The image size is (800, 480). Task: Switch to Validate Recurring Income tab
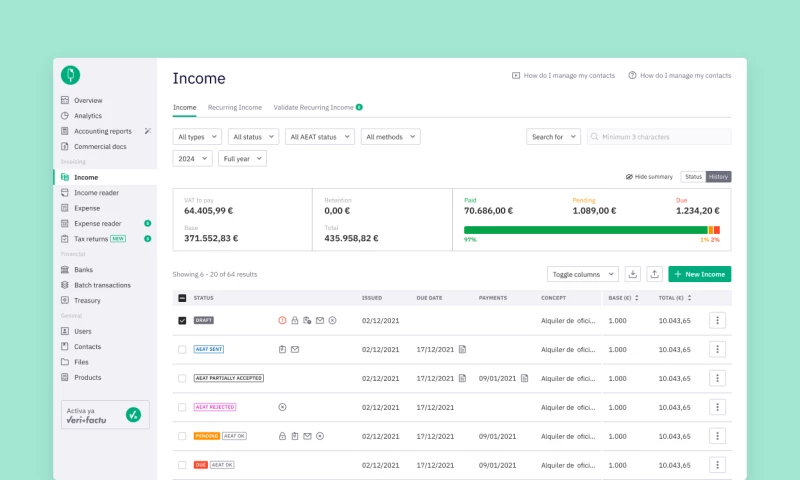[x=318, y=107]
